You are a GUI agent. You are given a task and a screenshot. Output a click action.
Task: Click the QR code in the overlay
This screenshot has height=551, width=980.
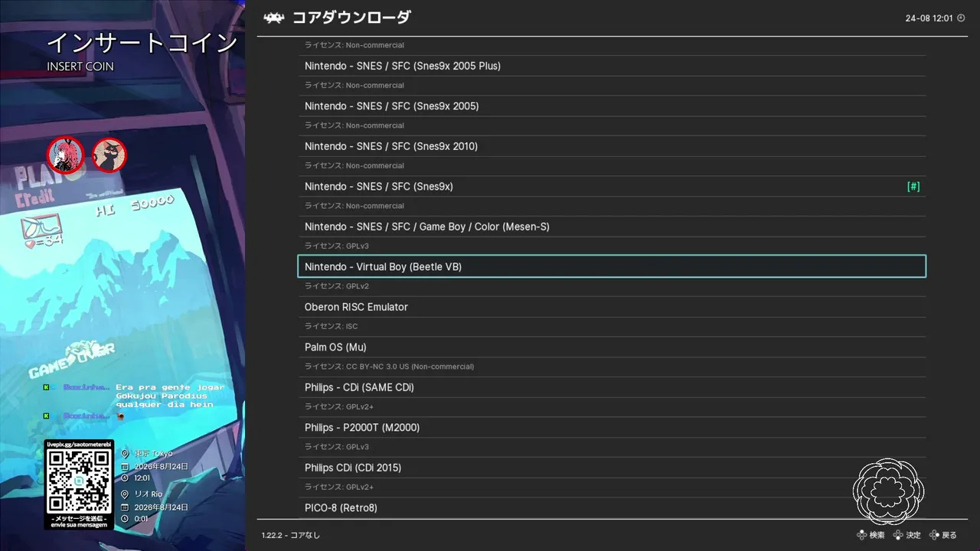coord(79,481)
